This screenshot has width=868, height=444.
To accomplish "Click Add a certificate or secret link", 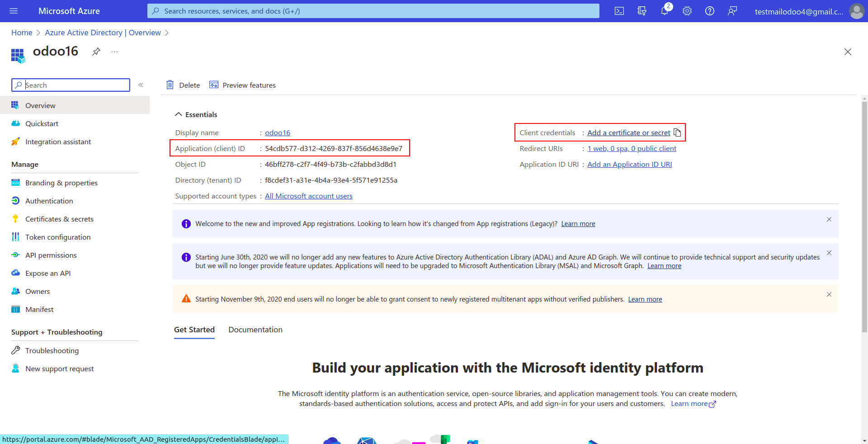I will point(628,132).
